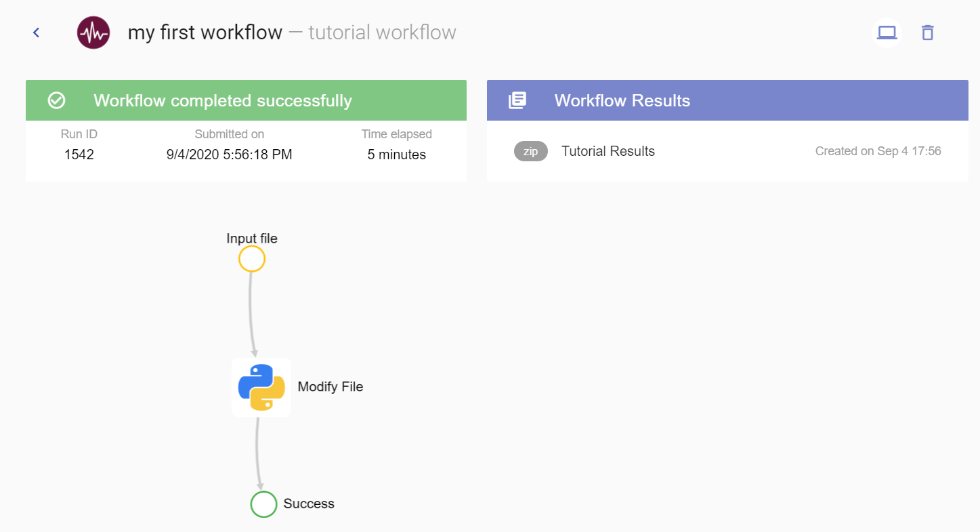This screenshot has width=980, height=532.
Task: Click the 'Workflow completed successfully' banner
Action: [x=222, y=101]
